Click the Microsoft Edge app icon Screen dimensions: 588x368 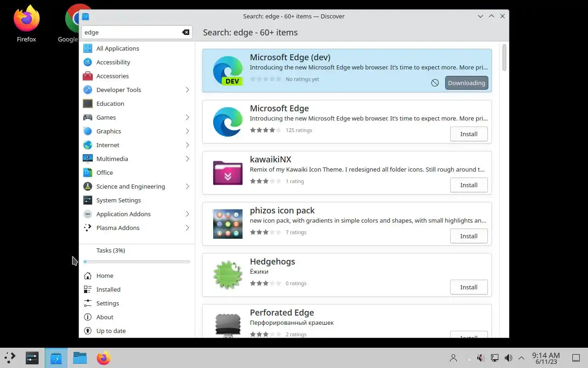click(x=228, y=122)
